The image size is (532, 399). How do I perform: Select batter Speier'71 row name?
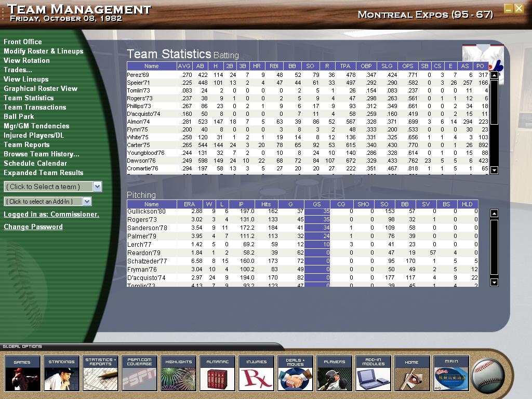[x=138, y=83]
